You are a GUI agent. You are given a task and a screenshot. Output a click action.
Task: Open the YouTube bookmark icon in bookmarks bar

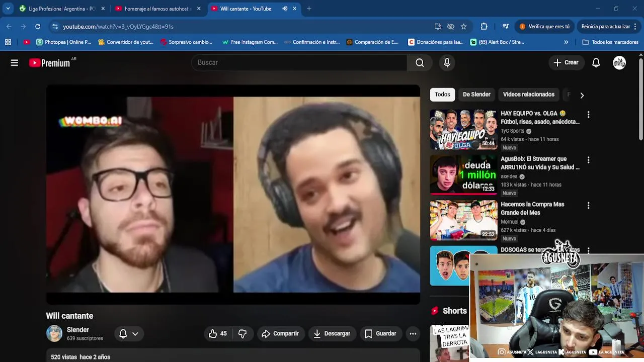point(27,42)
